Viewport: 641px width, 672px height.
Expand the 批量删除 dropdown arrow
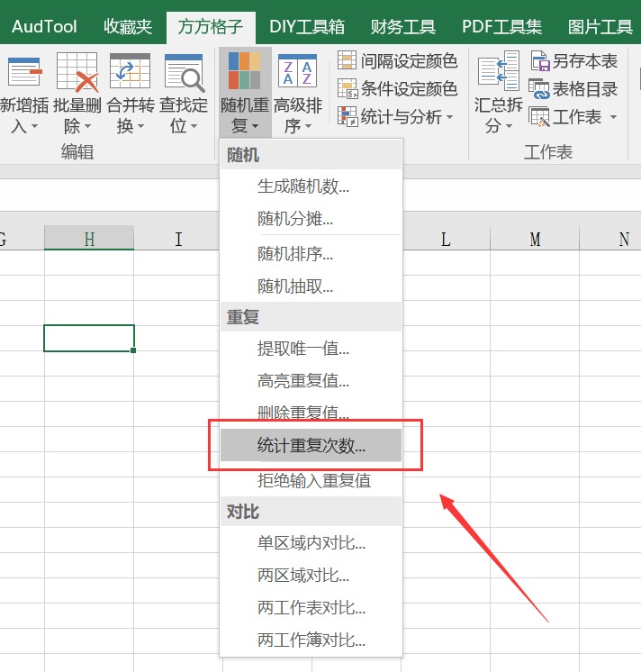click(x=88, y=126)
